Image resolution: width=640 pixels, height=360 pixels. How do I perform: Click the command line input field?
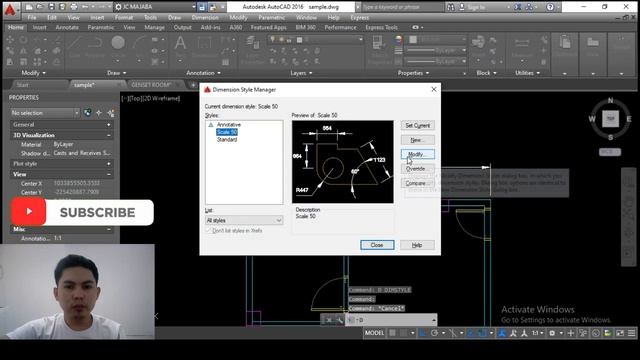pyautogui.click(x=391, y=320)
